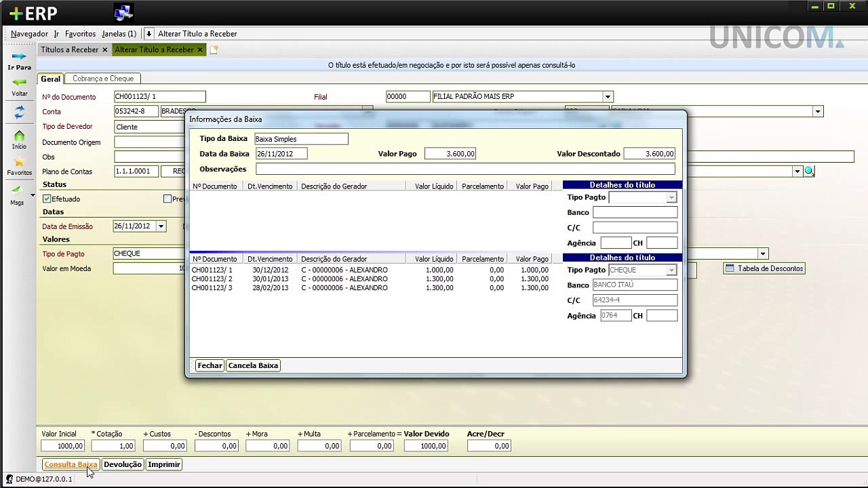Click the network computers icon in the title bar
This screenshot has width=868, height=488.
[x=123, y=12]
